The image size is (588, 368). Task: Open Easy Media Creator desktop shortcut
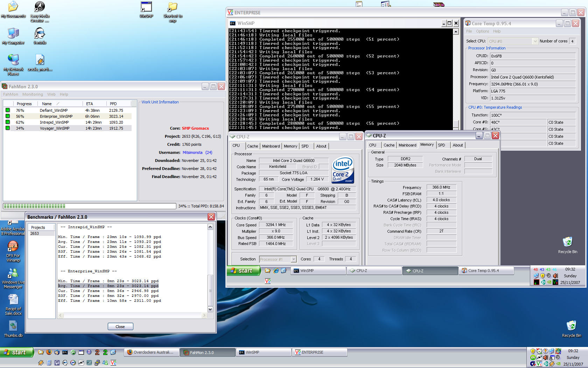pos(40,12)
